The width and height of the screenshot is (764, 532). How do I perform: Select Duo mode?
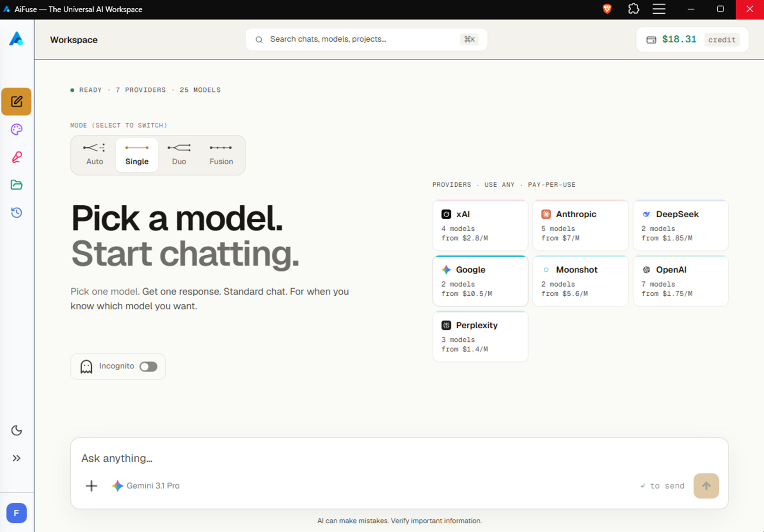(x=179, y=155)
